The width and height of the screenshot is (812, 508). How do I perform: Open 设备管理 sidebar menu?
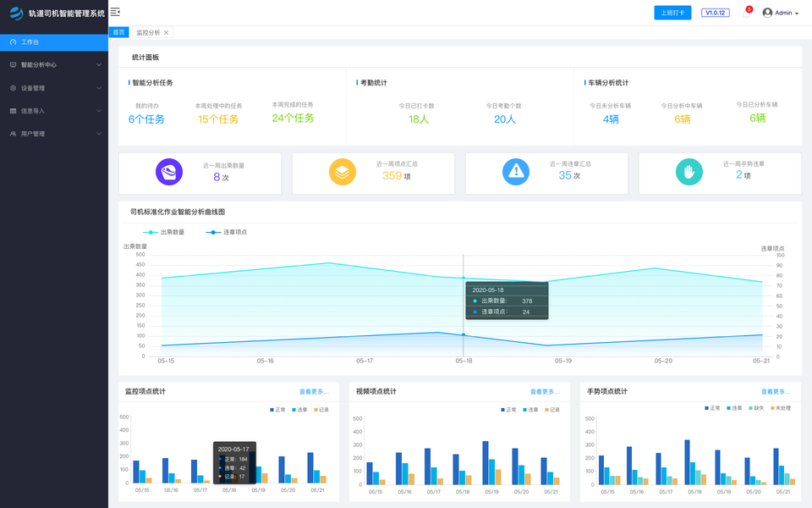[54, 88]
